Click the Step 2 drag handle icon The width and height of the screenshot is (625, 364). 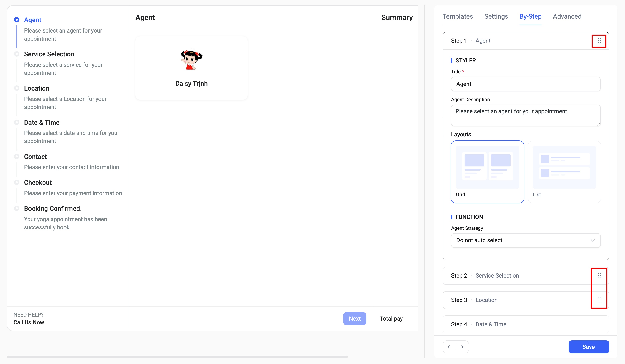599,276
